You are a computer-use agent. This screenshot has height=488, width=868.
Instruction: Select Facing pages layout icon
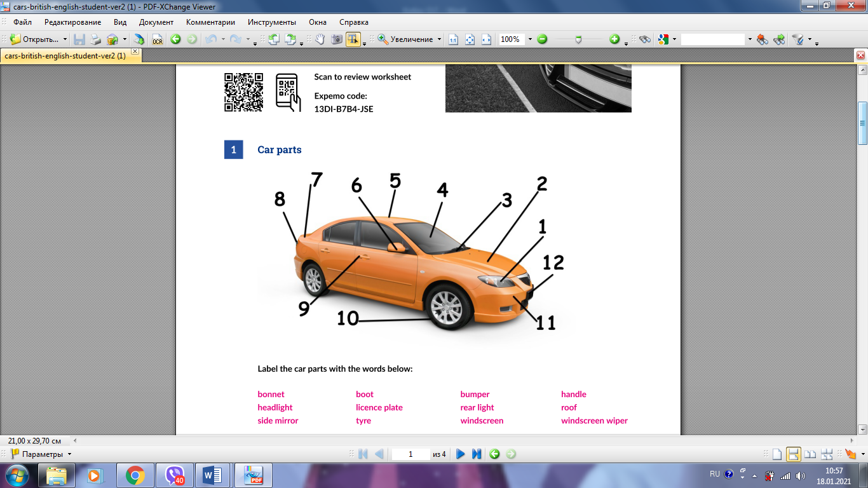[x=810, y=454]
